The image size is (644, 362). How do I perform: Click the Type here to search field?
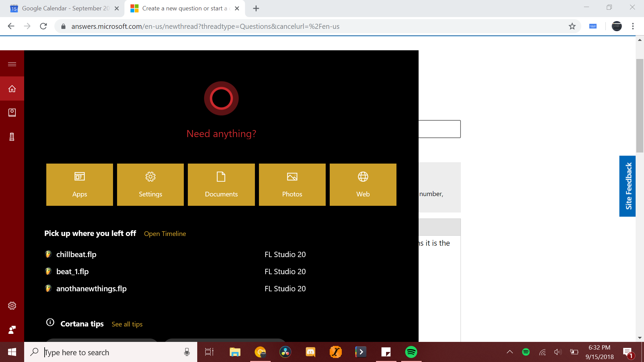(111, 352)
